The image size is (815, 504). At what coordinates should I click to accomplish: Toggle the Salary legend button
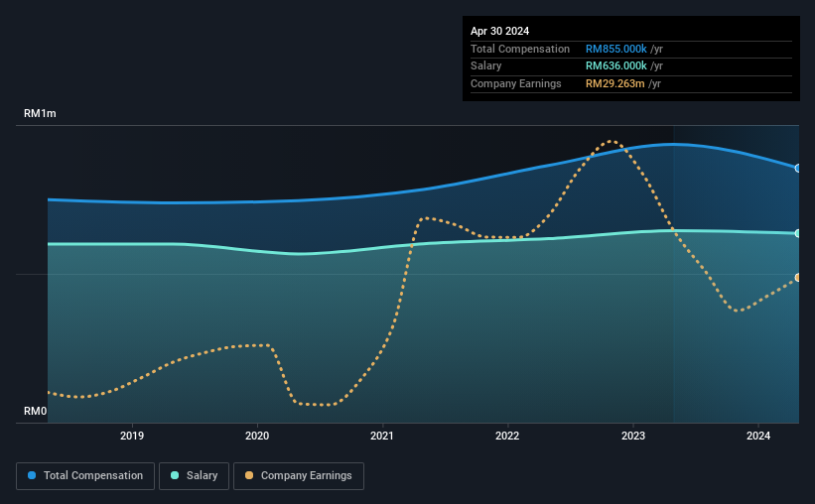tap(194, 476)
